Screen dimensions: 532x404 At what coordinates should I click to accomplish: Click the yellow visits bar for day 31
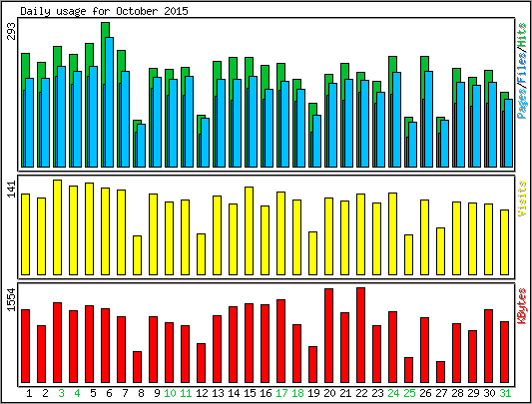(504, 242)
